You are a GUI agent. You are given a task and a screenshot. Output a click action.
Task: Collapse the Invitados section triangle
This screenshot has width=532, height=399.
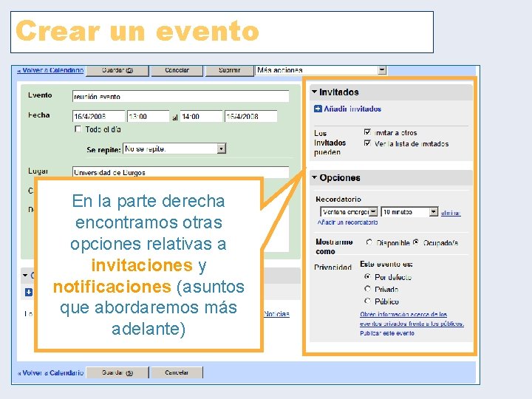(x=314, y=92)
